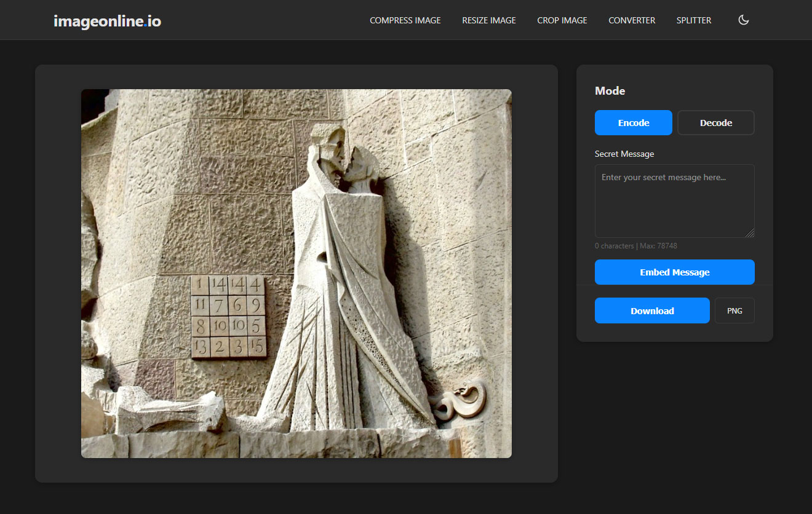Click inside the secret message text area

pos(674,200)
